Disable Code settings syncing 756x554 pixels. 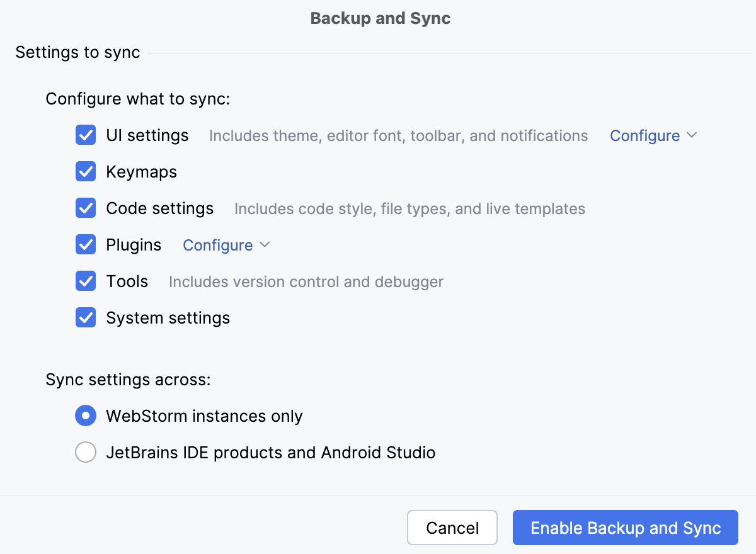(x=85, y=208)
